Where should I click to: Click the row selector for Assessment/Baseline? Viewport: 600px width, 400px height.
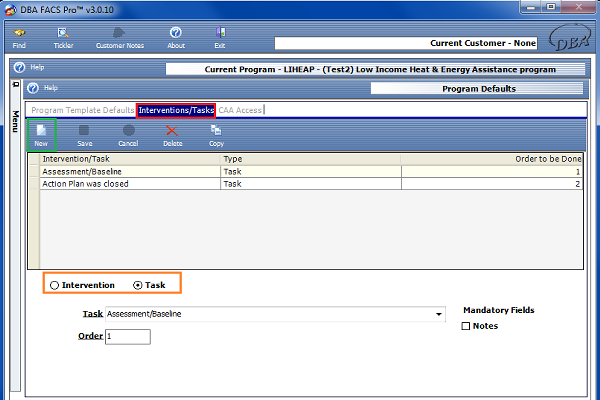34,171
